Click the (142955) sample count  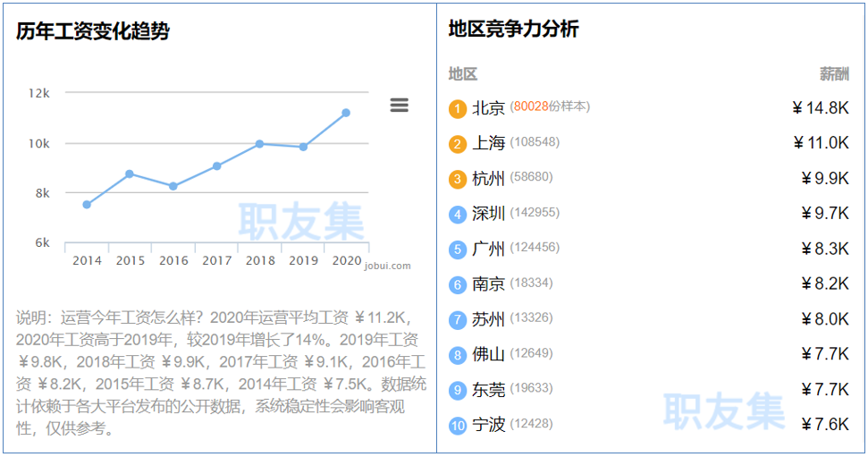point(535,212)
